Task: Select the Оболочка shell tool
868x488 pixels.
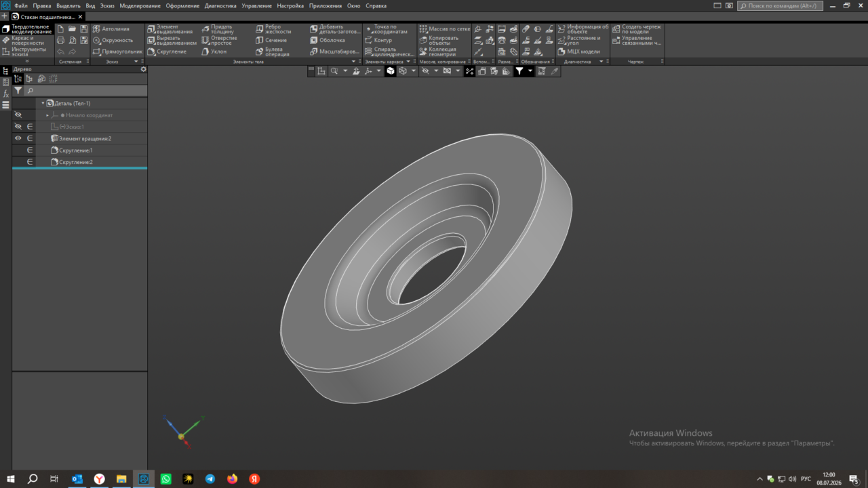Action: 328,40
